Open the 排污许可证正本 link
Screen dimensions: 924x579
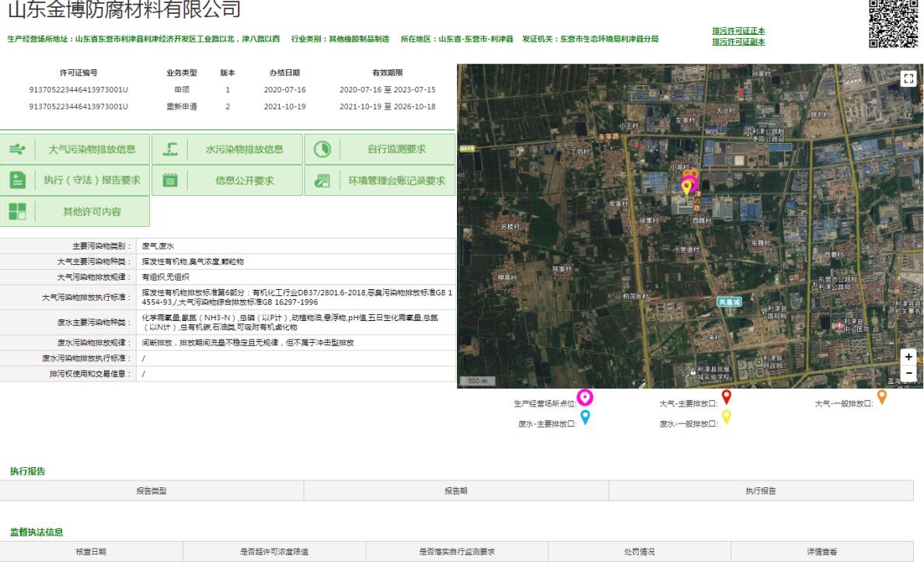click(x=738, y=31)
